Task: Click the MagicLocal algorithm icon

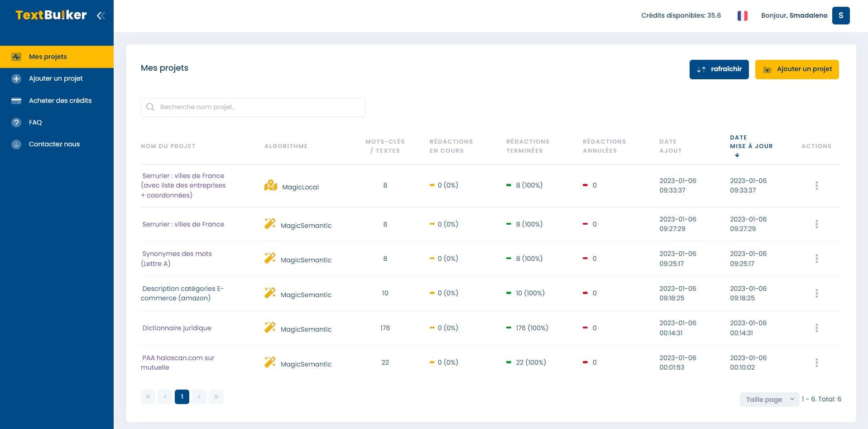Action: pos(270,185)
